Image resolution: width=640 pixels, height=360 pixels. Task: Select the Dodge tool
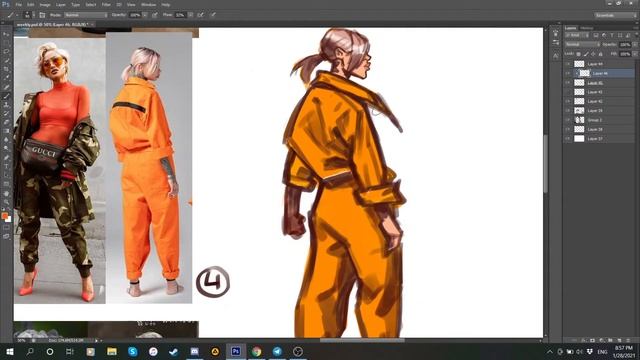coord(6,149)
